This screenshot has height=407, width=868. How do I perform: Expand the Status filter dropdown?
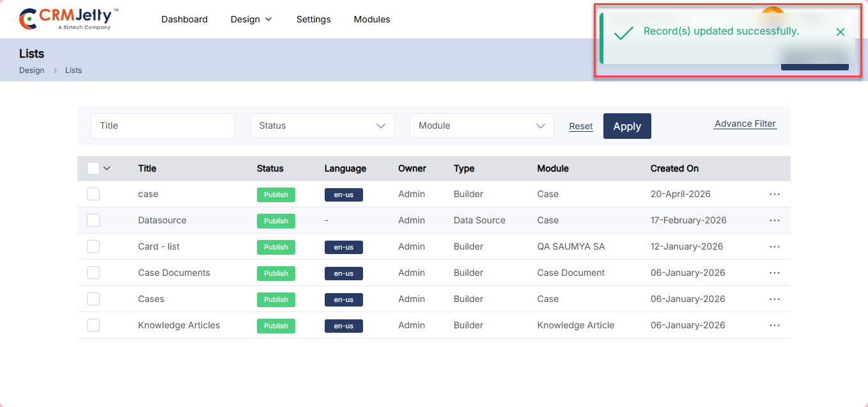coord(322,126)
